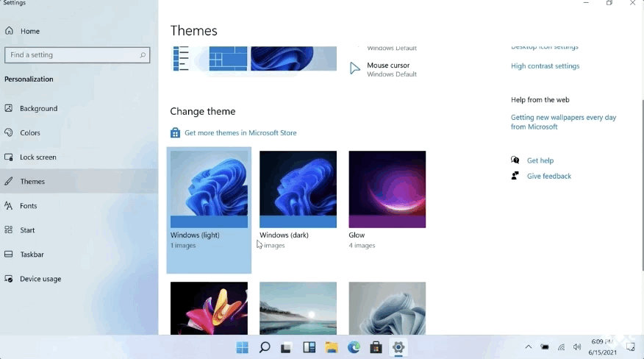This screenshot has width=644, height=359.
Task: Click the network tray icon
Action: [x=561, y=347]
